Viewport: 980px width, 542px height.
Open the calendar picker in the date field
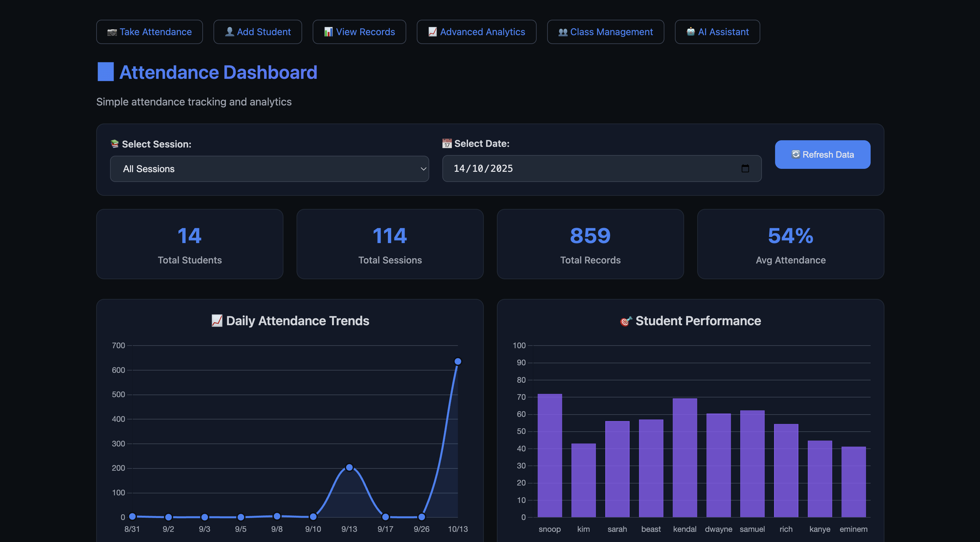pos(745,169)
